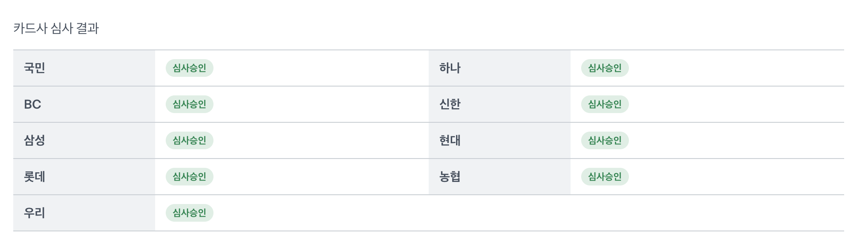Click the 신한 card label
This screenshot has width=868, height=242.
pyautogui.click(x=450, y=104)
